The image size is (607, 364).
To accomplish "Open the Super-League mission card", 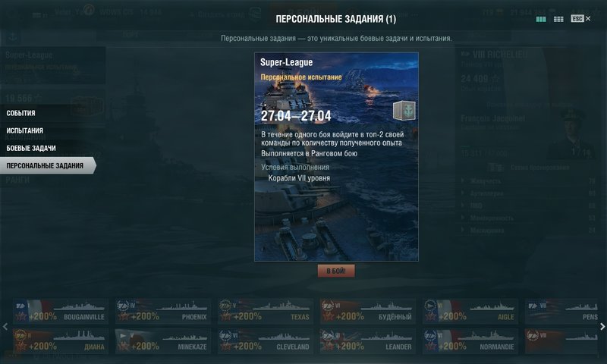I will coord(336,157).
